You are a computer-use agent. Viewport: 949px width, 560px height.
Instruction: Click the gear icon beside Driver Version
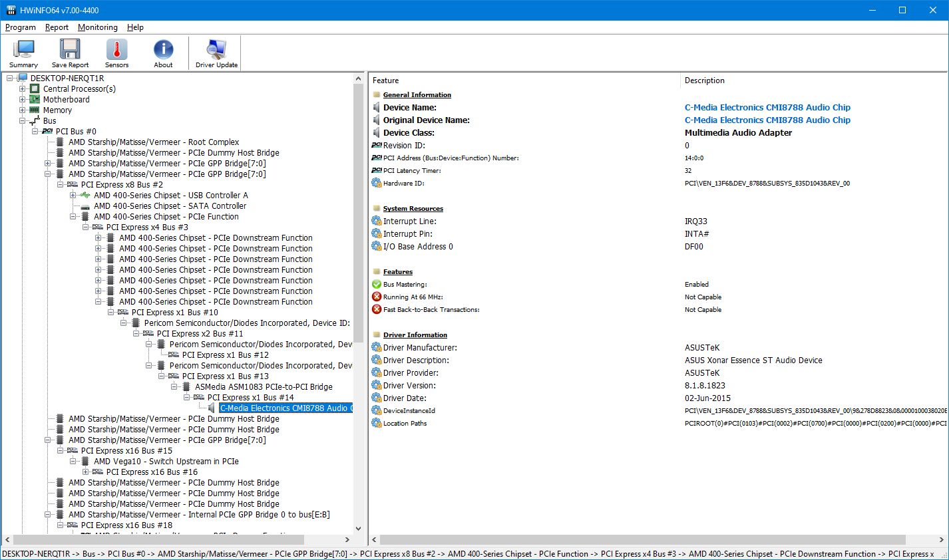pyautogui.click(x=377, y=386)
